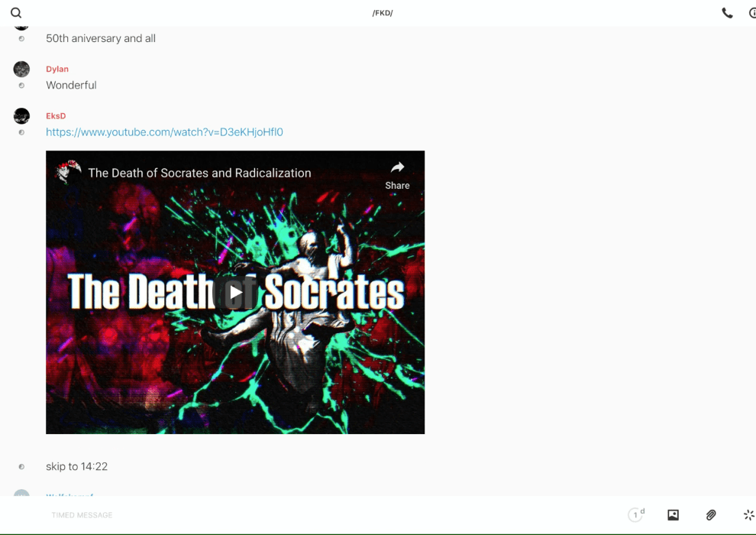
Task: Attach a file with the paperclip icon
Action: [x=711, y=515]
